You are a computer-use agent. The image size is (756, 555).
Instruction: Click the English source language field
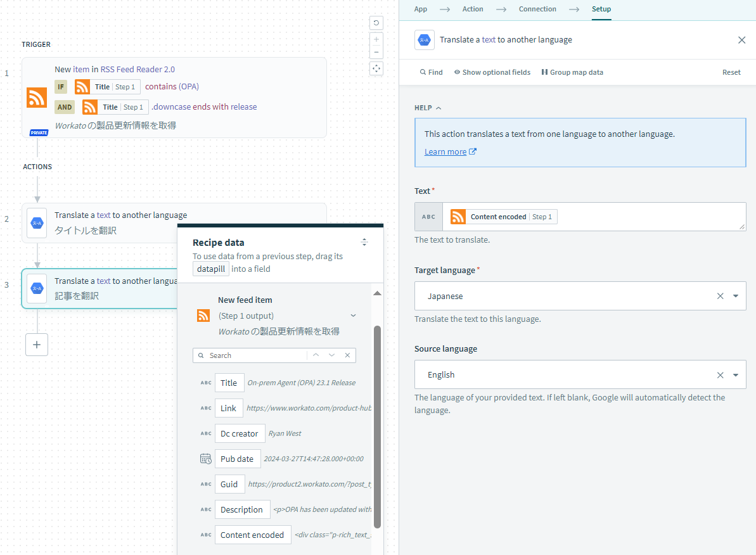tap(580, 374)
